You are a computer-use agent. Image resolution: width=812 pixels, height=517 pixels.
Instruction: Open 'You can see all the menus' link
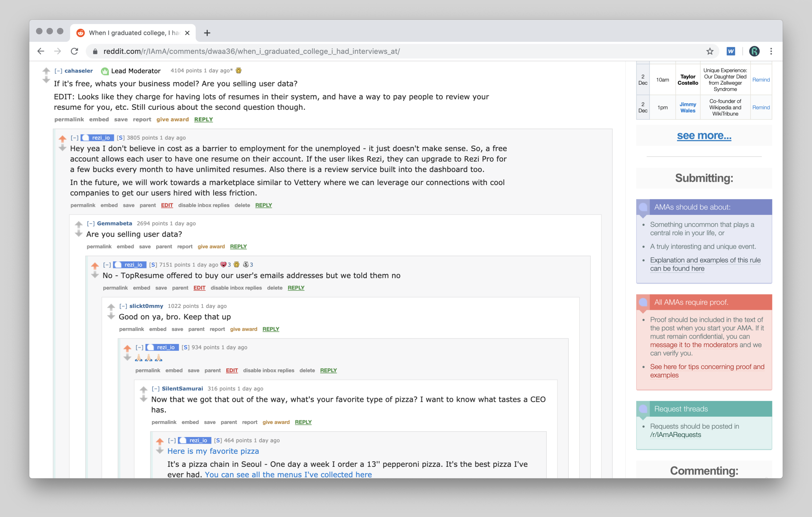[288, 474]
